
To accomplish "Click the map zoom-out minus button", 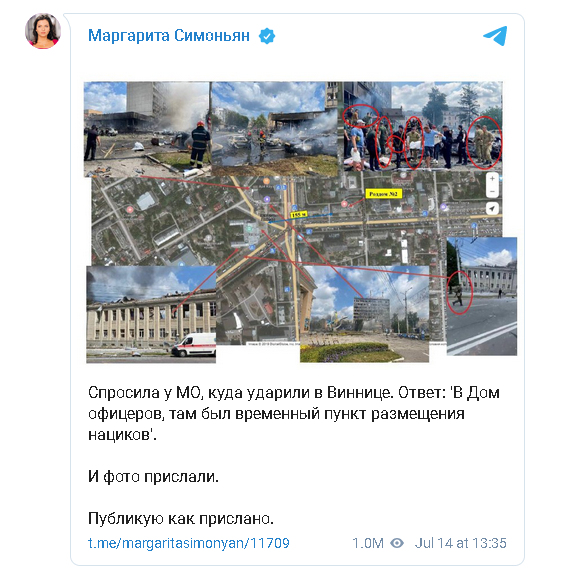I will tap(492, 191).
